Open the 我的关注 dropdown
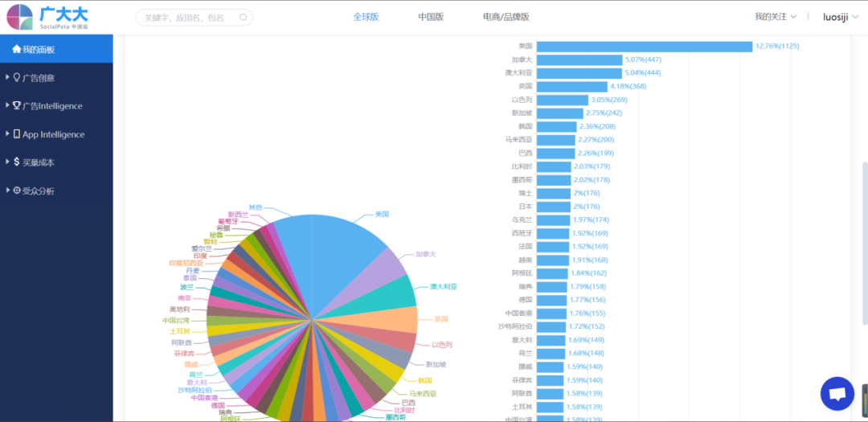Viewport: 868px width, 422px height. 775,17
